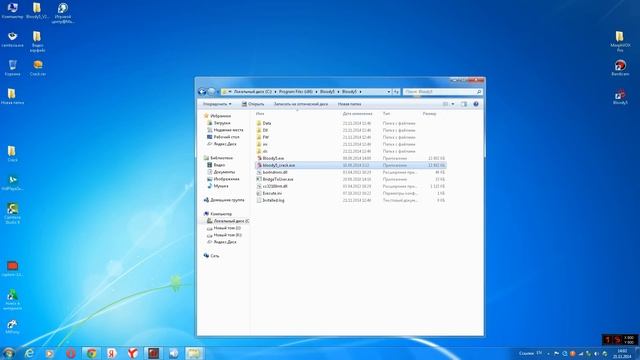Click the blue help icon in Explorer
This screenshot has width=640, height=360.
point(476,104)
